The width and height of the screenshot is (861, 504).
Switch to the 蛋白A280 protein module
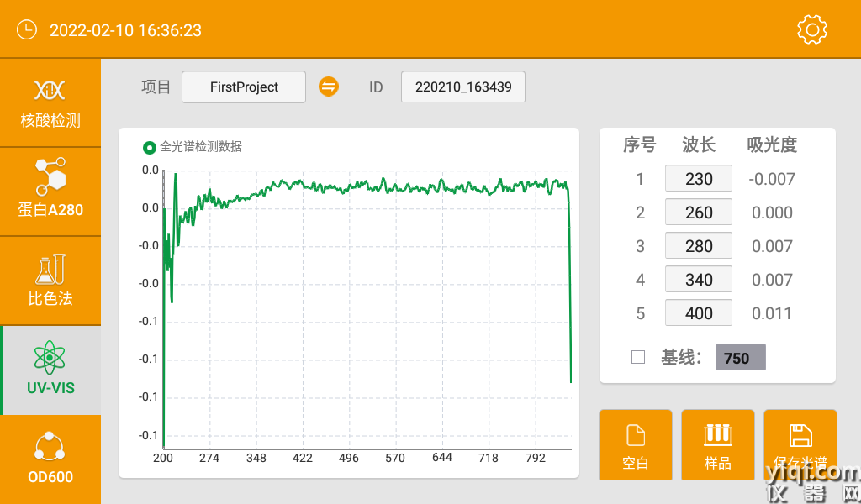coord(50,192)
